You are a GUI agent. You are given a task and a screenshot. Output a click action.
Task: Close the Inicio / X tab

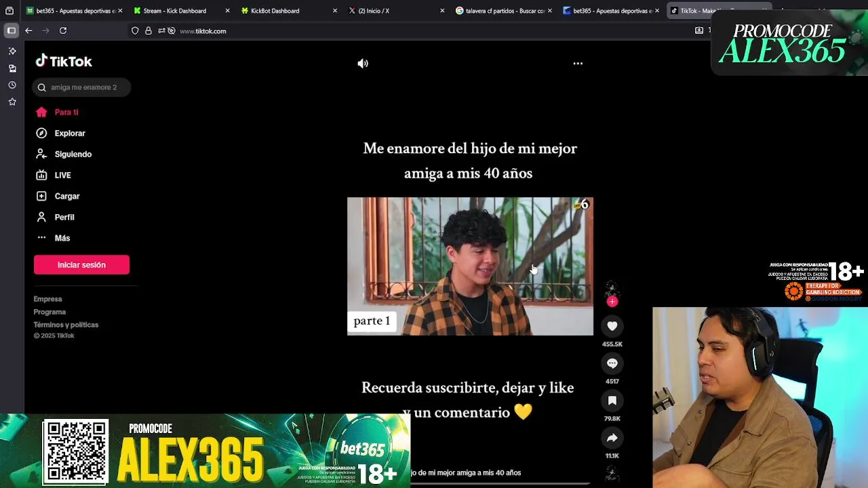pyautogui.click(x=442, y=11)
